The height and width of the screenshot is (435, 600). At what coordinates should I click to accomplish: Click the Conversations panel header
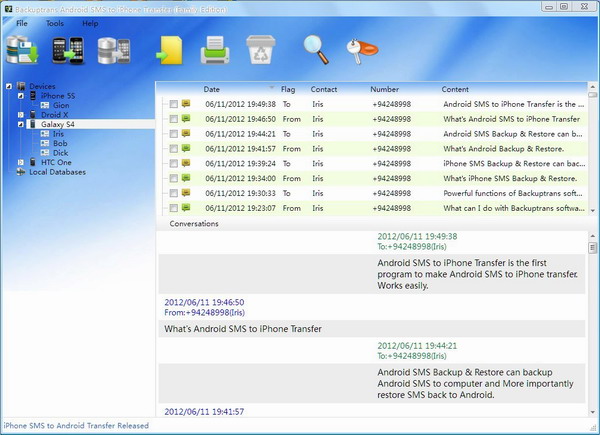[x=194, y=223]
